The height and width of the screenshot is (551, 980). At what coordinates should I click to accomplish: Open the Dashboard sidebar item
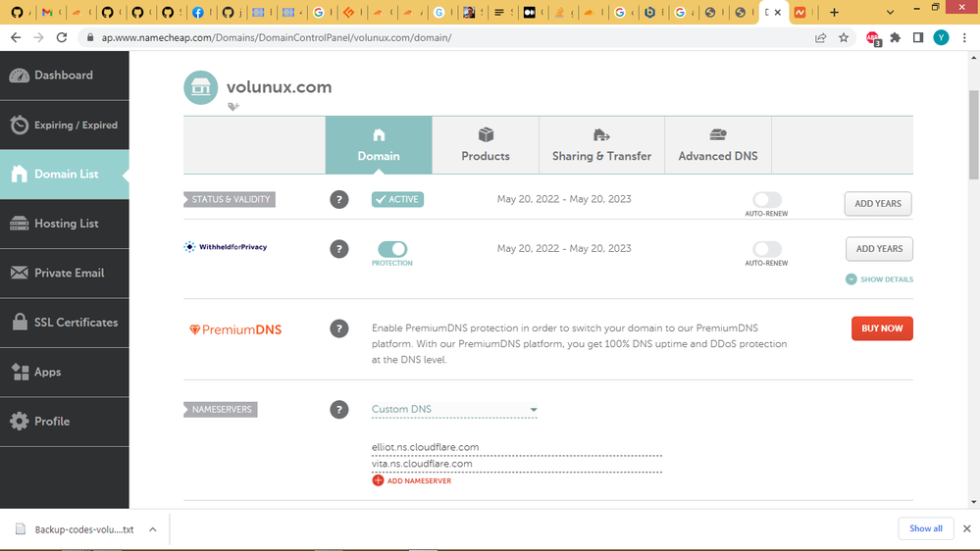[x=65, y=75]
